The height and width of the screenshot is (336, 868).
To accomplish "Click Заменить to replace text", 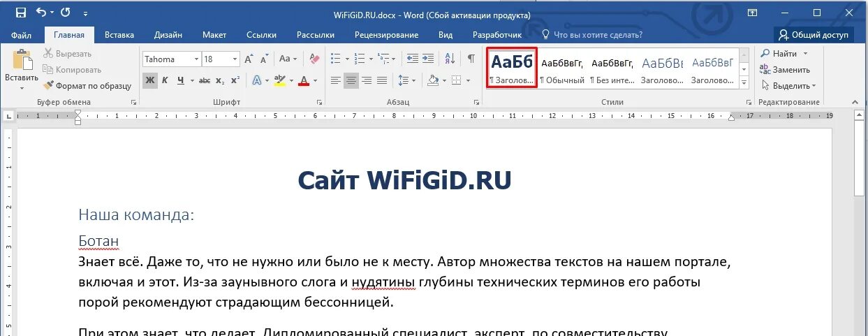I will tap(785, 70).
